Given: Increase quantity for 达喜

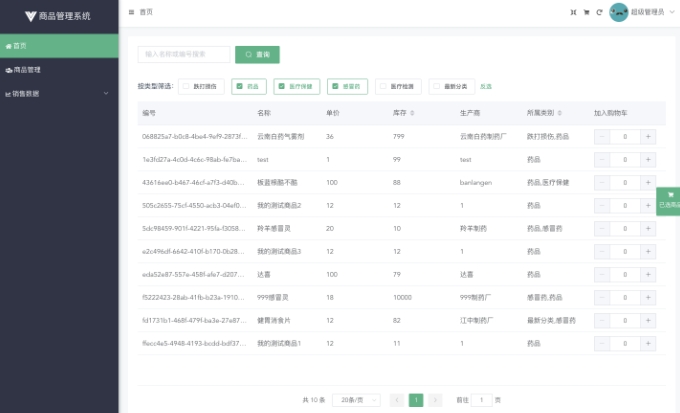Looking at the screenshot, I should click(648, 275).
